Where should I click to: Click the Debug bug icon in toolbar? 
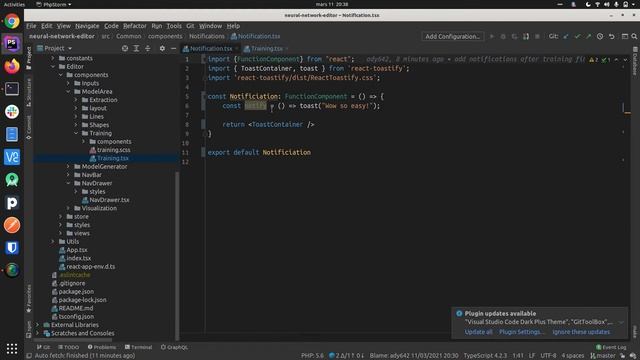503,36
